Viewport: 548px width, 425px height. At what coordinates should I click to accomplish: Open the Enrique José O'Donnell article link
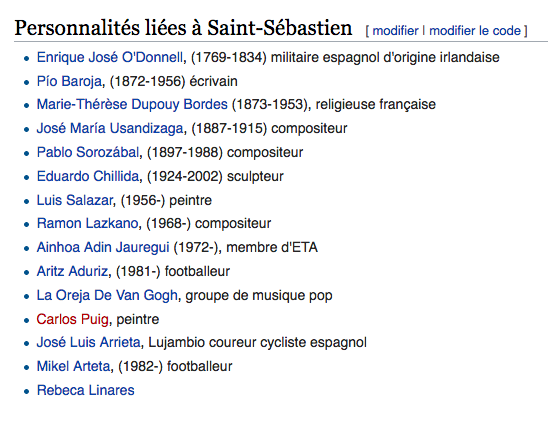[x=110, y=57]
